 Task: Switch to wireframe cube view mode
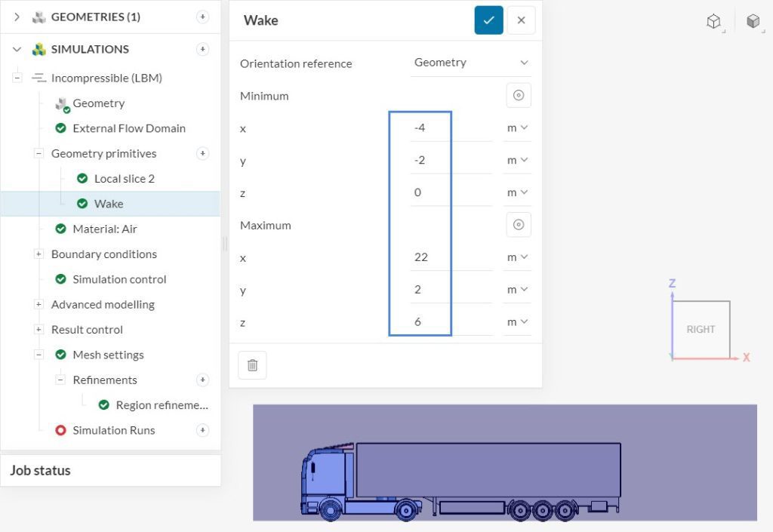(x=713, y=21)
